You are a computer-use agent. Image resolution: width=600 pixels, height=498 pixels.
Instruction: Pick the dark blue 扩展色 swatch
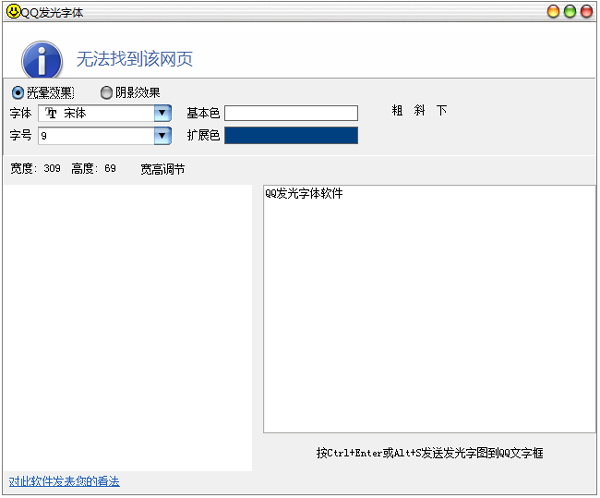[x=291, y=136]
